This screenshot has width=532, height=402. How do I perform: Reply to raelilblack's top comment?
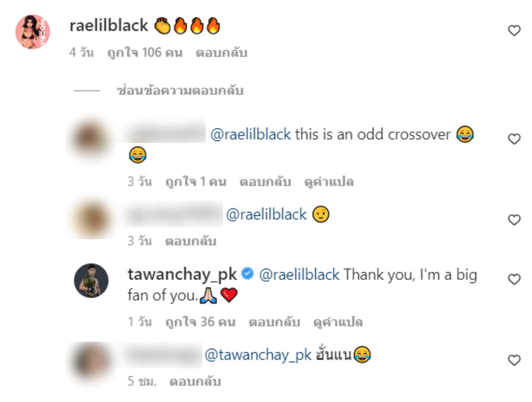(x=221, y=53)
